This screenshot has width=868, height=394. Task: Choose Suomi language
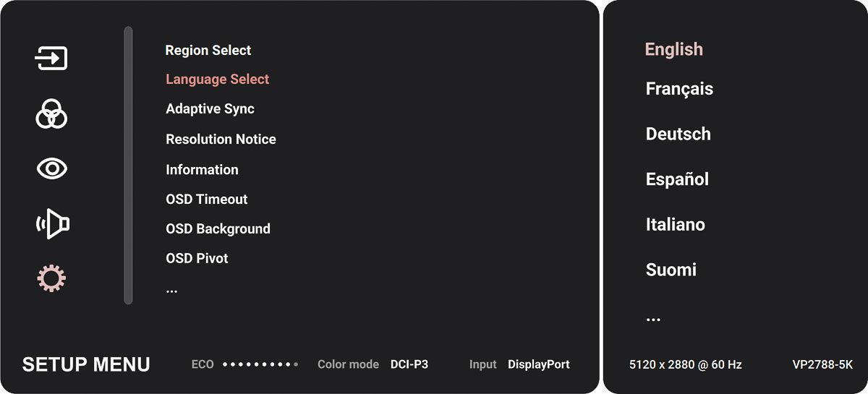click(671, 270)
